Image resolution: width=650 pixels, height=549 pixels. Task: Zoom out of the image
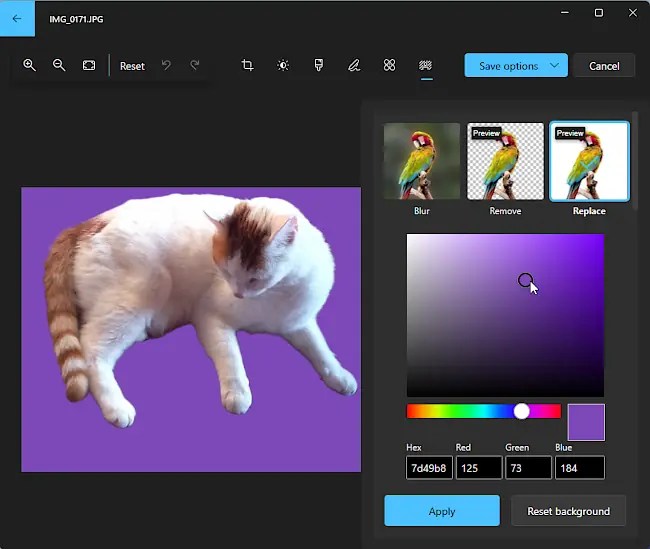tap(59, 65)
